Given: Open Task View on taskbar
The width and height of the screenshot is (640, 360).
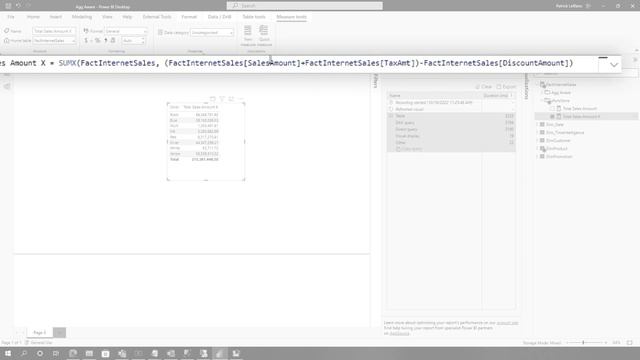Looking at the screenshot, I should pos(56,353).
